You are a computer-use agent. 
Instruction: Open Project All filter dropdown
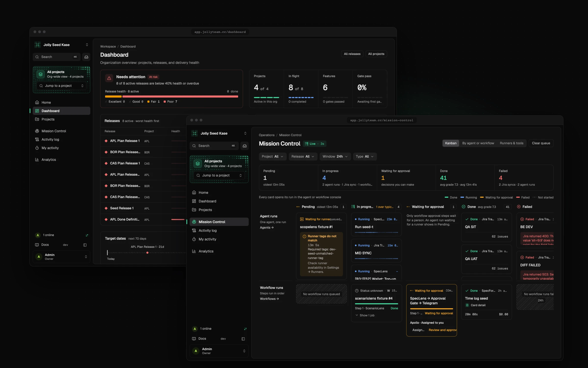[x=272, y=157]
